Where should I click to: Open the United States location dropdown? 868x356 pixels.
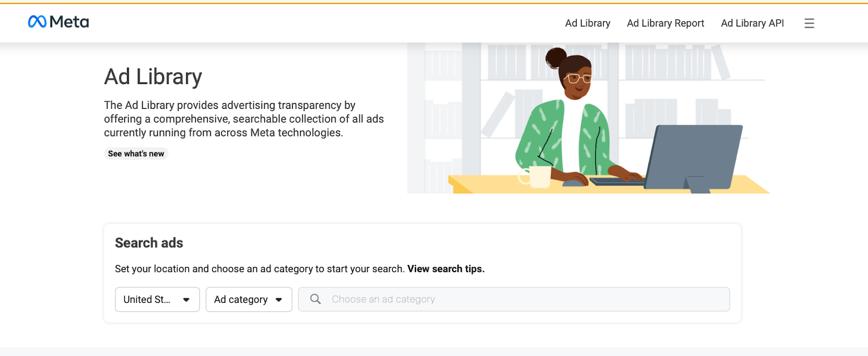tap(157, 299)
